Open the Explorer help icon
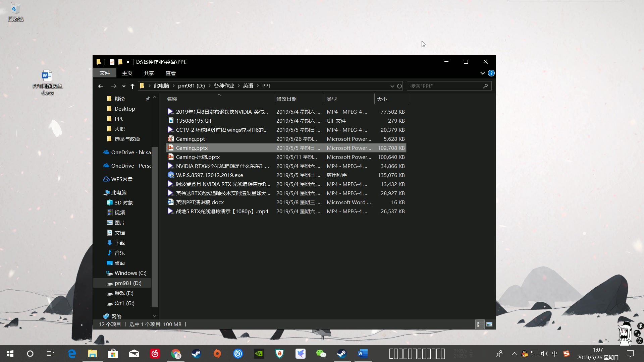Image resolution: width=644 pixels, height=362 pixels. pyautogui.click(x=491, y=73)
